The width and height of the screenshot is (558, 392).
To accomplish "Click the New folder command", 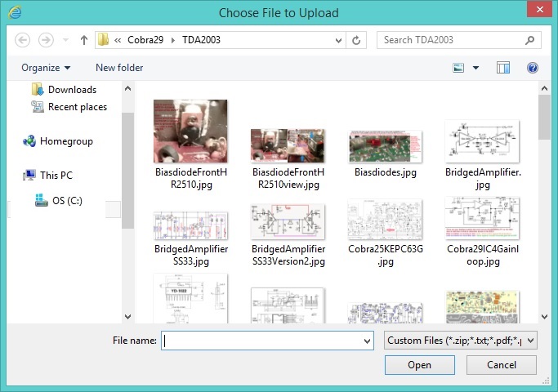I will (x=119, y=68).
